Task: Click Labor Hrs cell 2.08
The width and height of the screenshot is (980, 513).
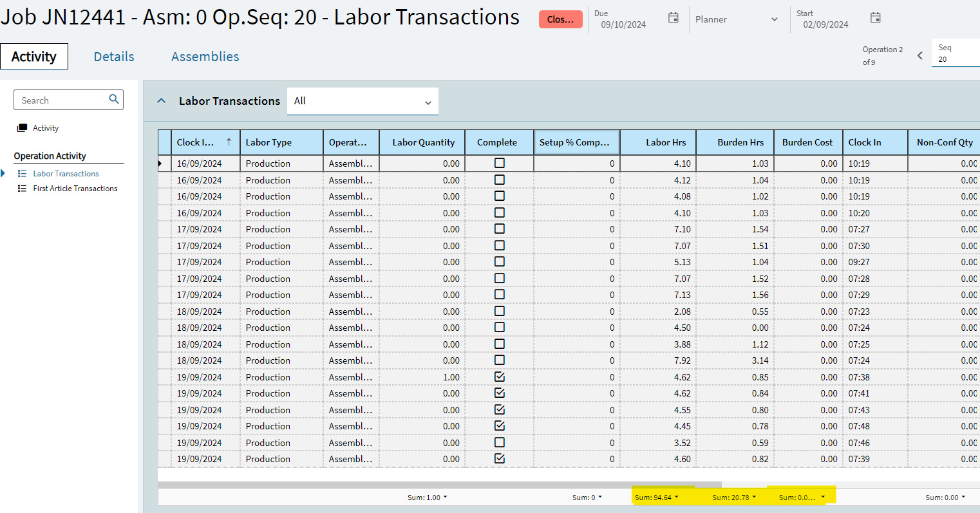Action: point(658,312)
